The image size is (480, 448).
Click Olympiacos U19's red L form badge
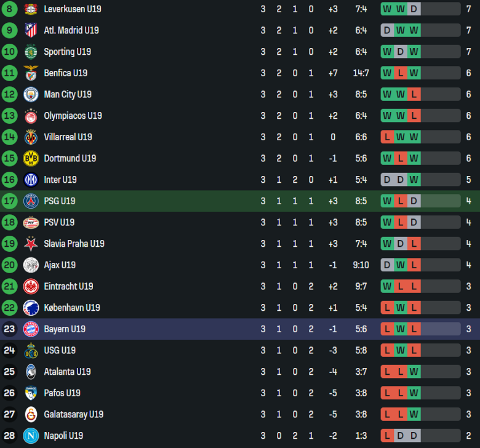[414, 116]
